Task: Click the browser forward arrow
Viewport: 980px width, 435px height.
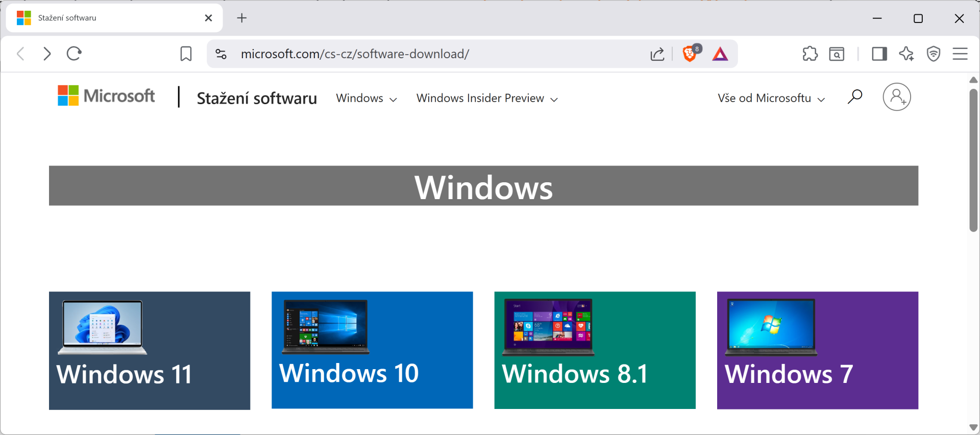Action: pos(47,54)
